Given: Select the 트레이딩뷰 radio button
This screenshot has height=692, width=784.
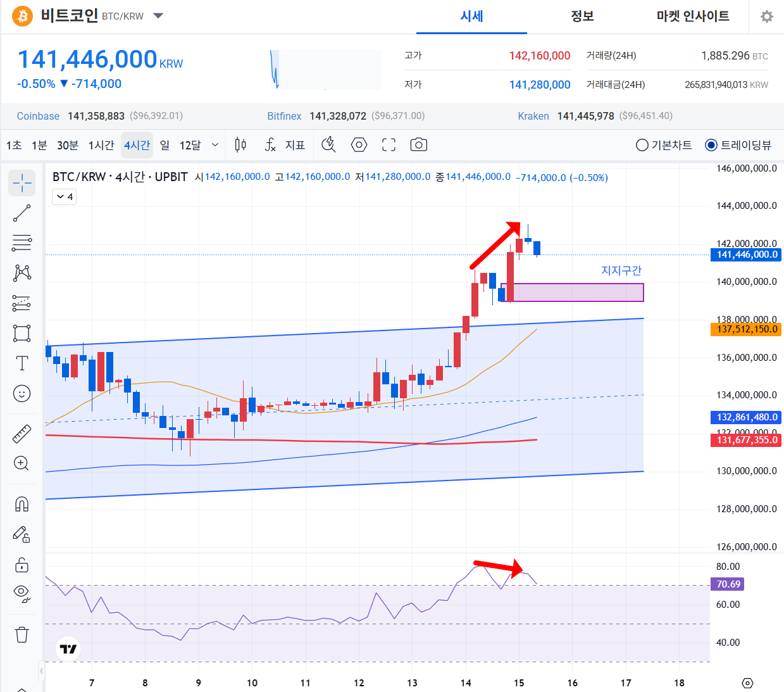Looking at the screenshot, I should coord(711,145).
